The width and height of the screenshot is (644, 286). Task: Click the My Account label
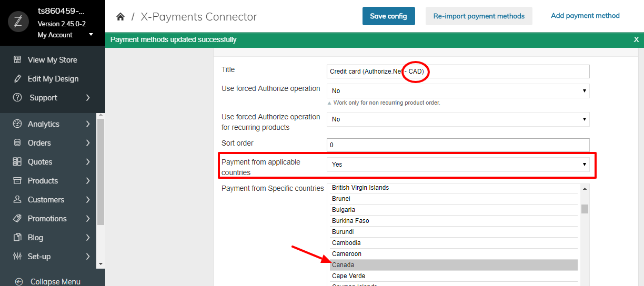tap(55, 35)
